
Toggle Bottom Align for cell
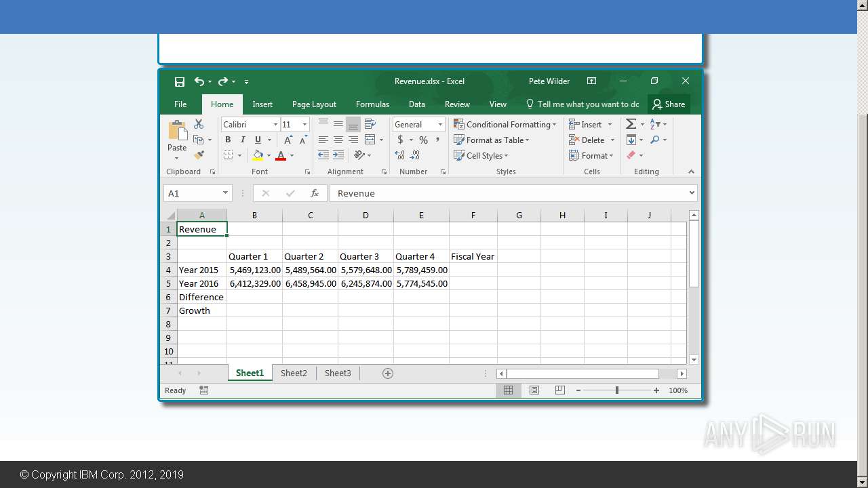click(353, 124)
